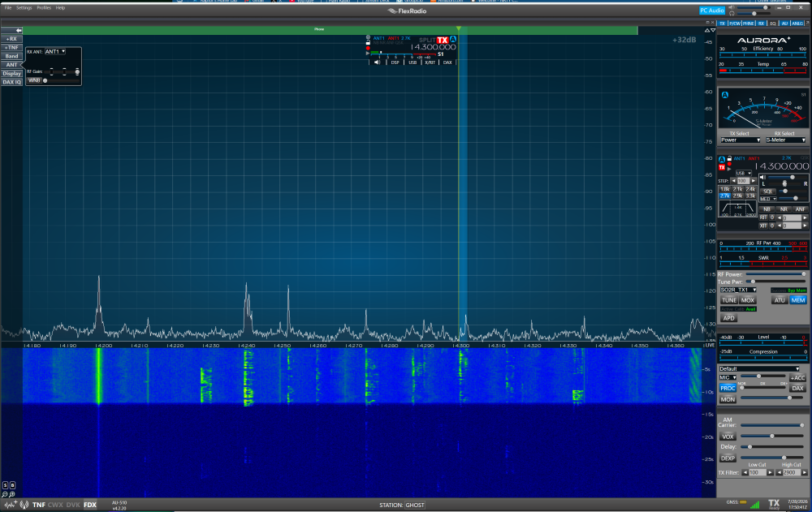This screenshot has width=812, height=512.
Task: Toggle the VOX button
Action: point(728,437)
